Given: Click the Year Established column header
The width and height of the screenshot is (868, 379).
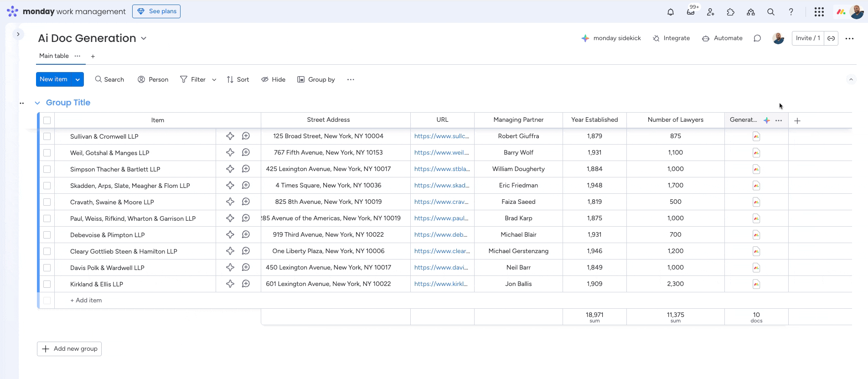Looking at the screenshot, I should (x=594, y=120).
